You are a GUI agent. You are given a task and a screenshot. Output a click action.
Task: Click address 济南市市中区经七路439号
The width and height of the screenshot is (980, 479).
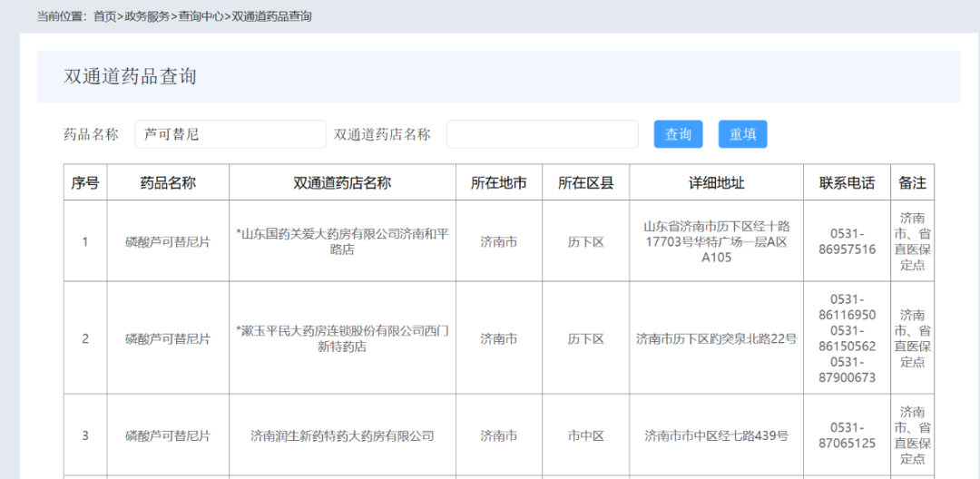(716, 436)
